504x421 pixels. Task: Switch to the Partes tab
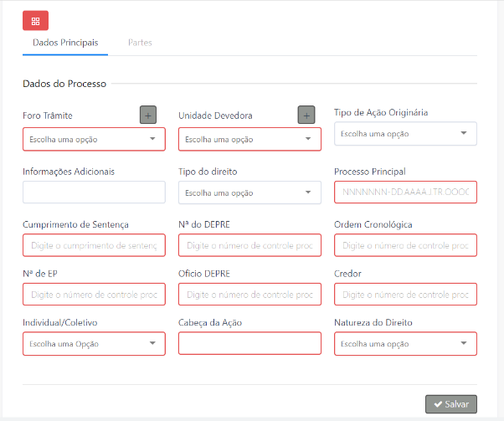click(140, 42)
